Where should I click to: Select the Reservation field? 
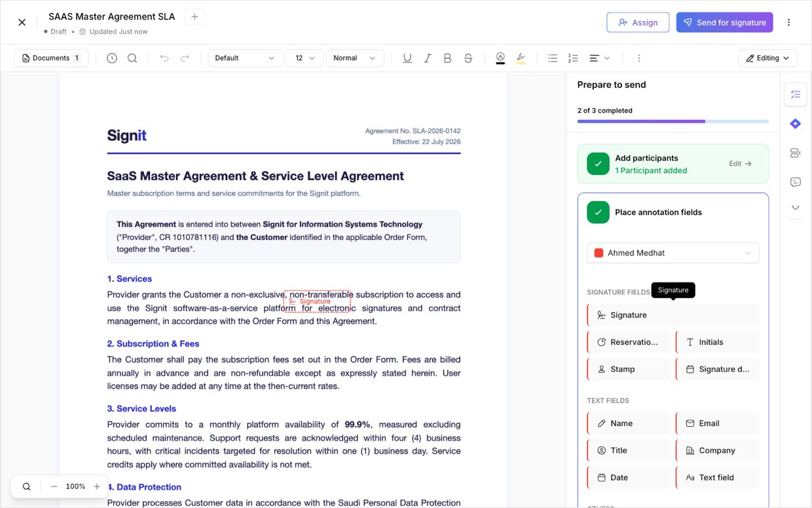[x=629, y=342]
